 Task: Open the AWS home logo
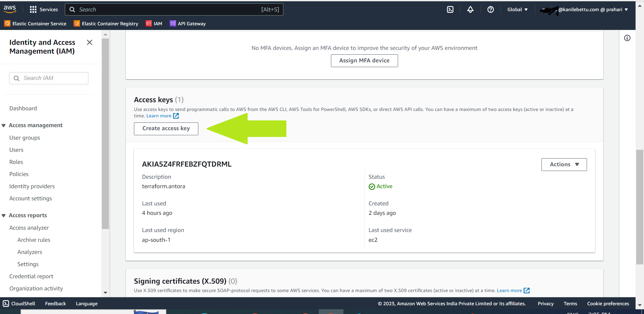10,9
